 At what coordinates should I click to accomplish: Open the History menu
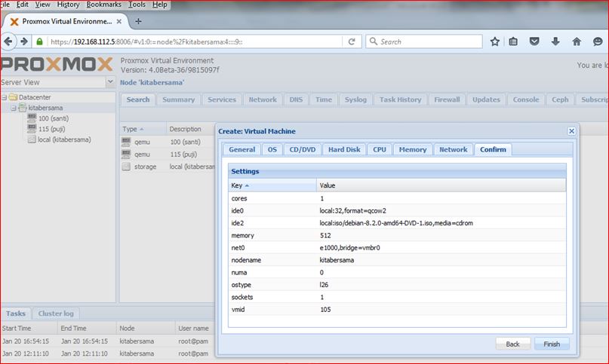click(68, 5)
